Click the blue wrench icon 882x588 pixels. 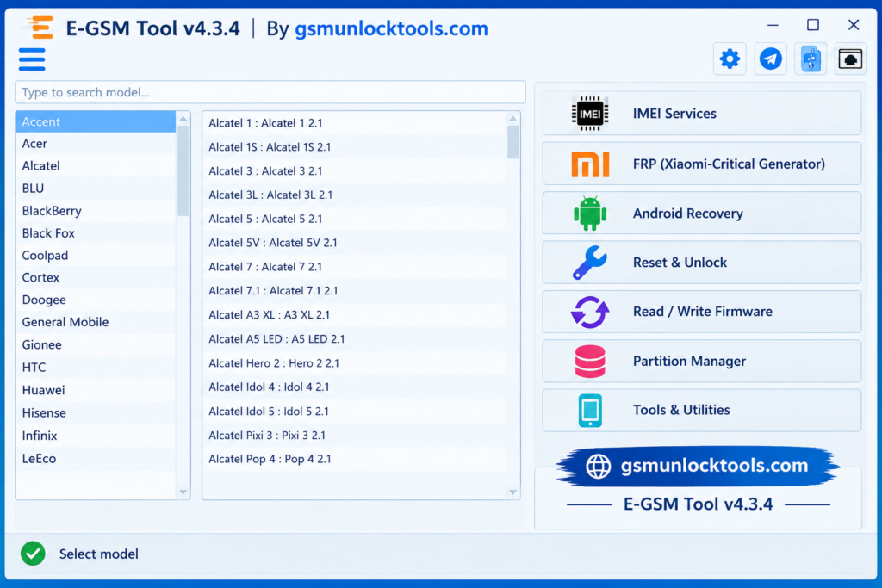[x=589, y=263]
